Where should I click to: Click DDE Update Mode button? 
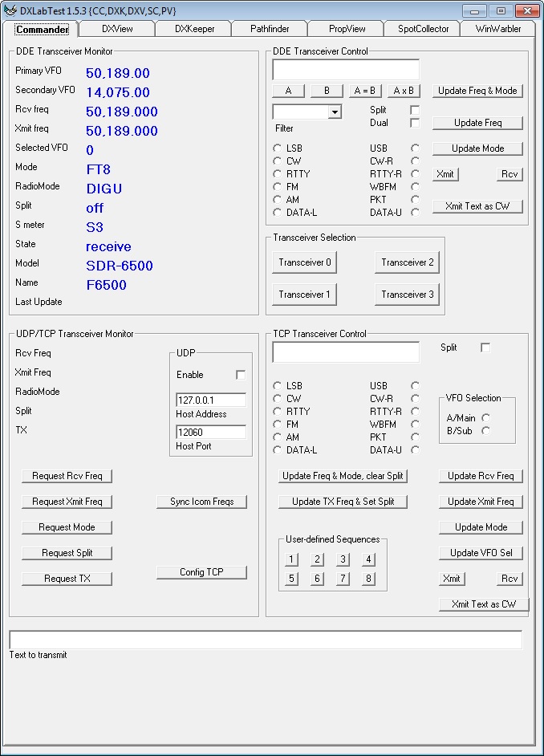pos(477,148)
